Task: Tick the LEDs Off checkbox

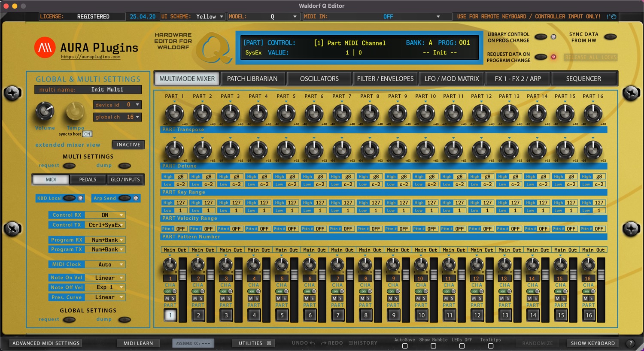Action: coord(462,346)
